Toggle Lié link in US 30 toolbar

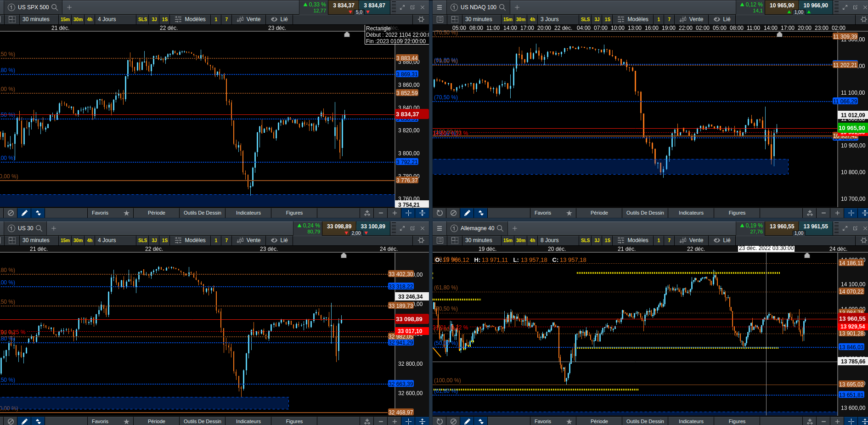tap(280, 240)
